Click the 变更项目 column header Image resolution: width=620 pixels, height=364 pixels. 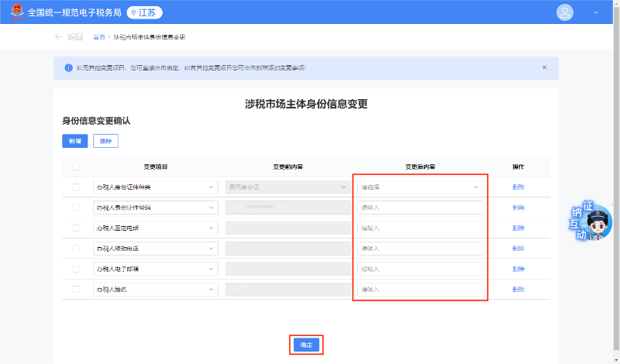156,167
